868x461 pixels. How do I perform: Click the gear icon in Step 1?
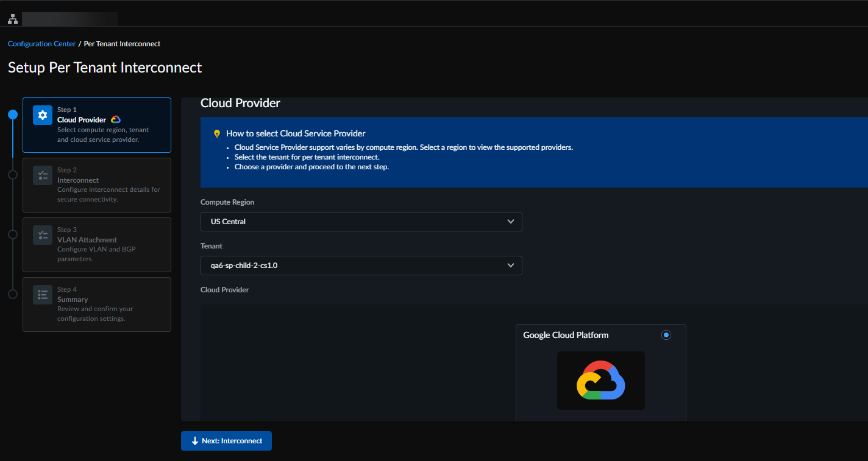tap(42, 115)
